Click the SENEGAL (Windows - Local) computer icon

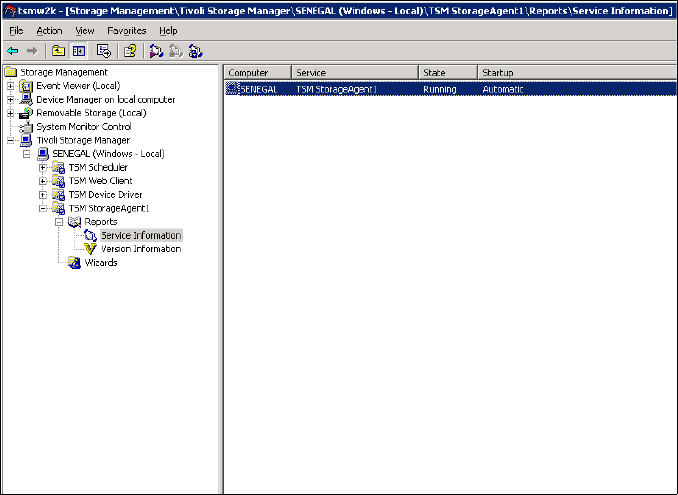[x=42, y=154]
